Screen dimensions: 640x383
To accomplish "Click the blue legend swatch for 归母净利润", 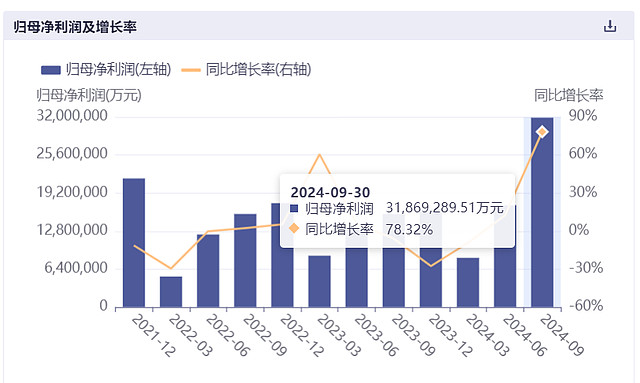I will (x=51, y=70).
